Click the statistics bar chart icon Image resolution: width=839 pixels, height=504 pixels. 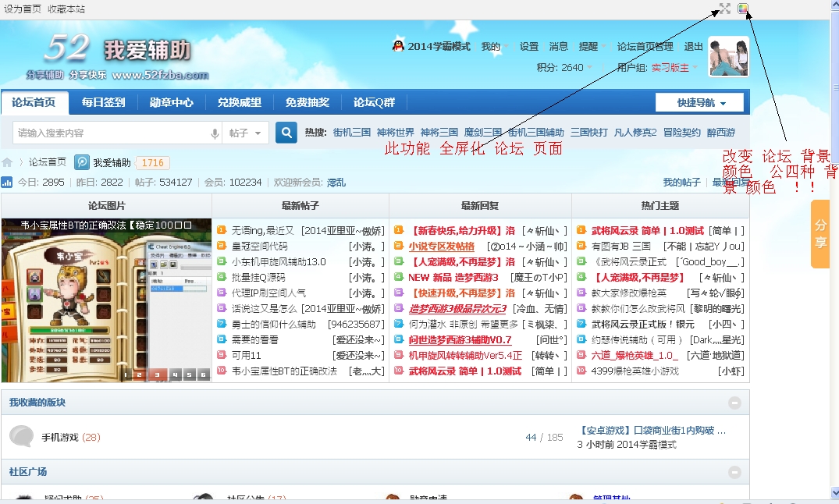[7, 182]
